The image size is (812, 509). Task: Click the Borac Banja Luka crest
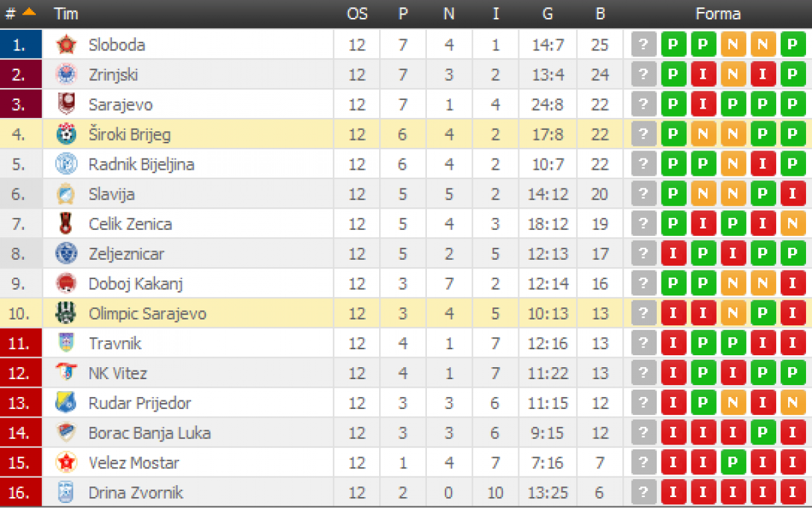[x=66, y=432]
